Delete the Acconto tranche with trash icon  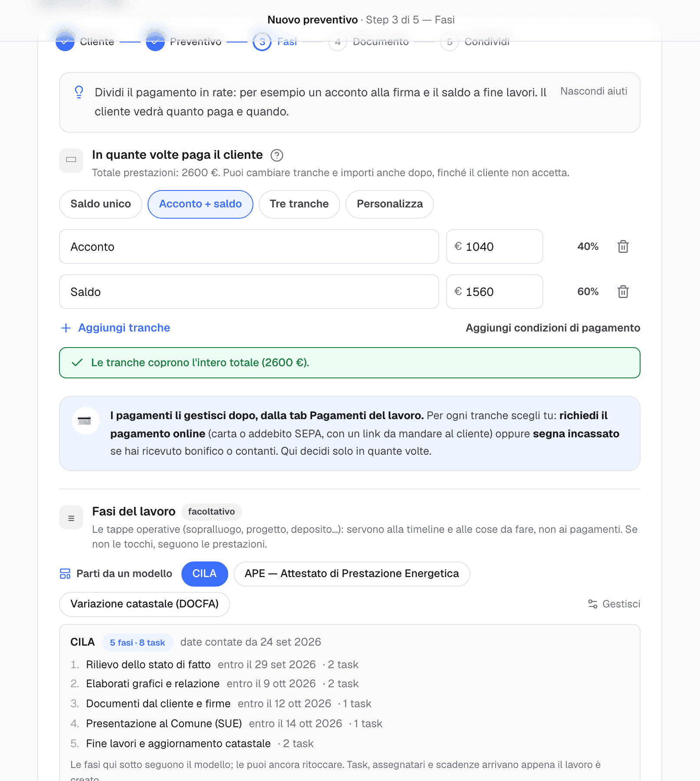(x=623, y=246)
